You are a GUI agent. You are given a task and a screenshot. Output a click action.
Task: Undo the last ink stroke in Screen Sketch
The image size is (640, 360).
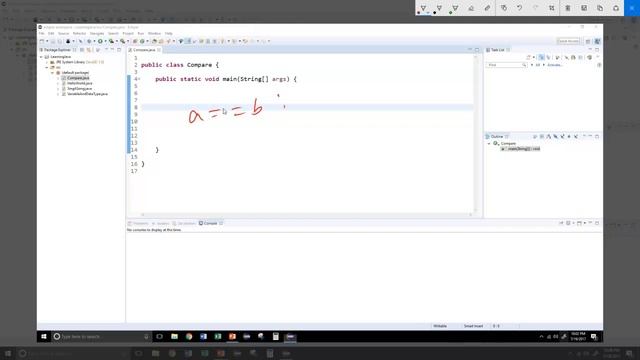coord(520,8)
